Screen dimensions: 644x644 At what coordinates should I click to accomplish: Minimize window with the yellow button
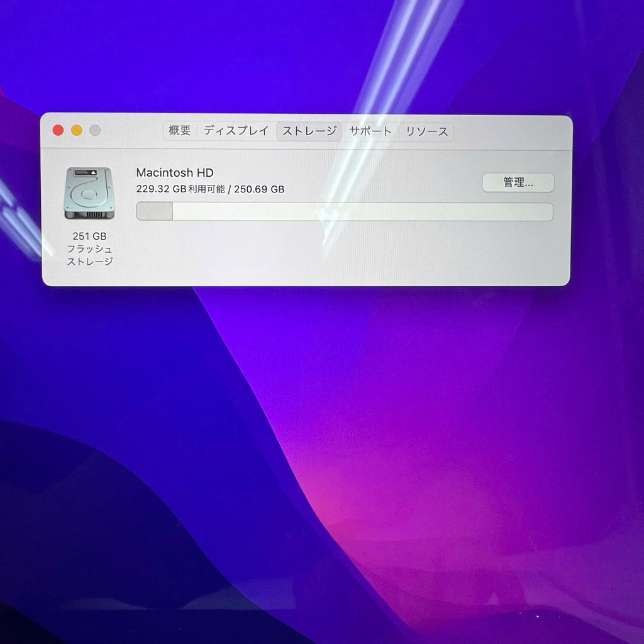[x=77, y=130]
